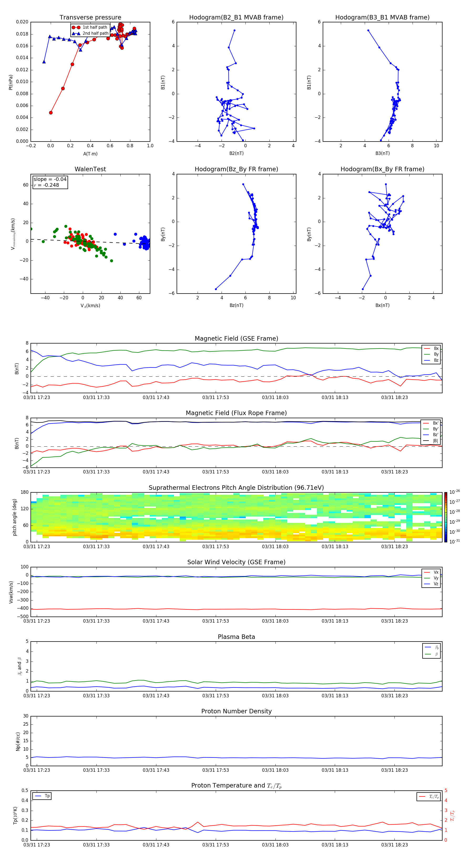Click the "Transverse pressure" plot title
The width and height of the screenshot is (473, 868).
(90, 18)
